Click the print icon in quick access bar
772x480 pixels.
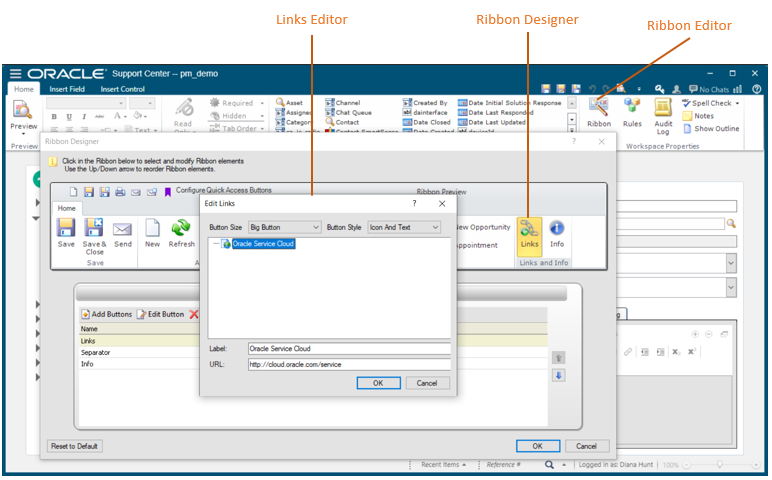tap(120, 192)
